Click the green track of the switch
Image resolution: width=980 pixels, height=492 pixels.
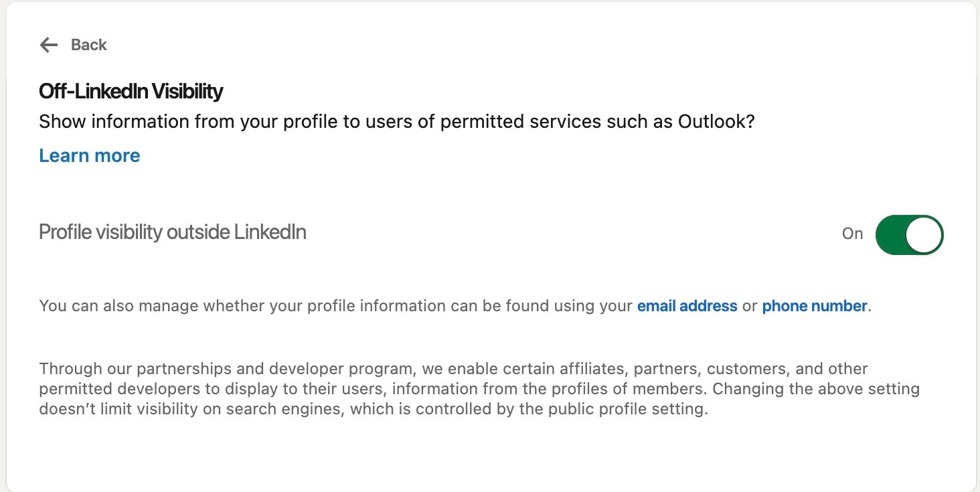coord(891,234)
